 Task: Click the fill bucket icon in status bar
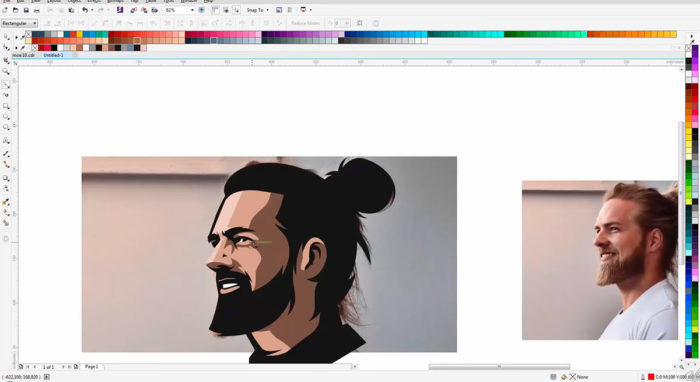(564, 377)
